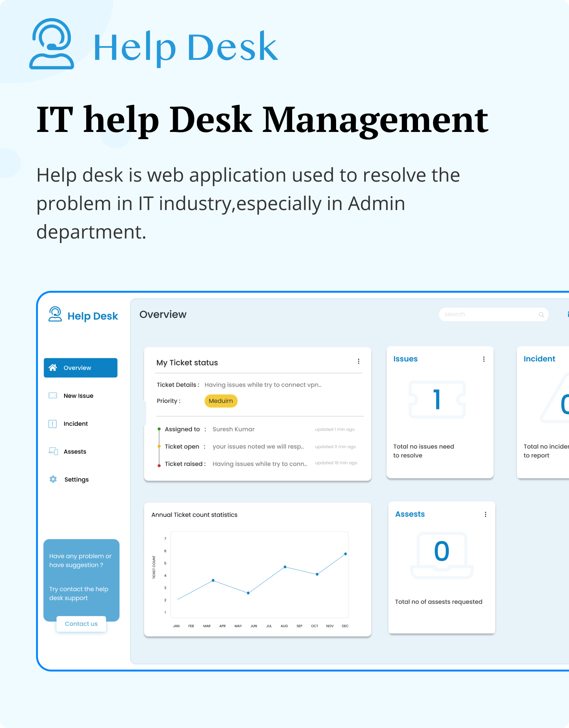Click the red Ticket raised status dot
Image resolution: width=569 pixels, height=728 pixels.
pyautogui.click(x=159, y=465)
